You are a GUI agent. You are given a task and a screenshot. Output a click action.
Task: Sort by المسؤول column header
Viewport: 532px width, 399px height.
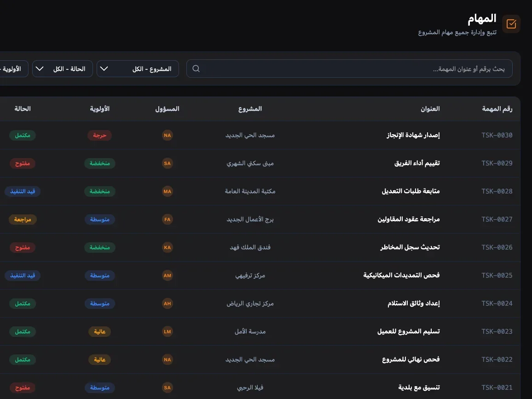coord(167,109)
